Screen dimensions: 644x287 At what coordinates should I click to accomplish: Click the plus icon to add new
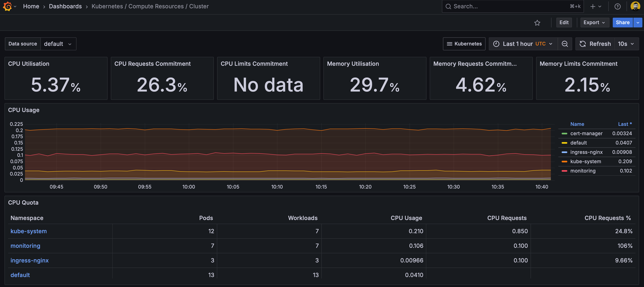tap(592, 6)
